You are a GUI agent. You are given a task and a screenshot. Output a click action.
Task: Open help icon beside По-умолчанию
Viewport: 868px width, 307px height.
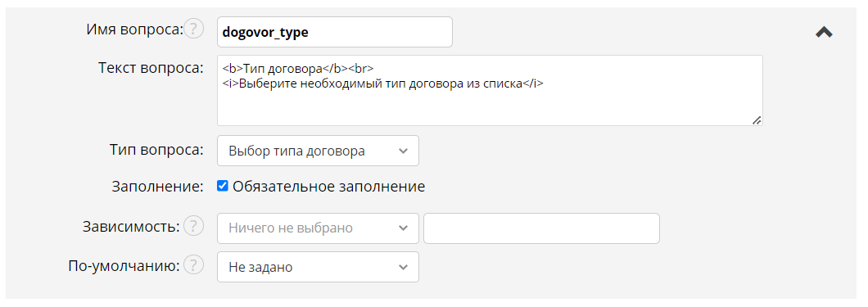pyautogui.click(x=193, y=265)
